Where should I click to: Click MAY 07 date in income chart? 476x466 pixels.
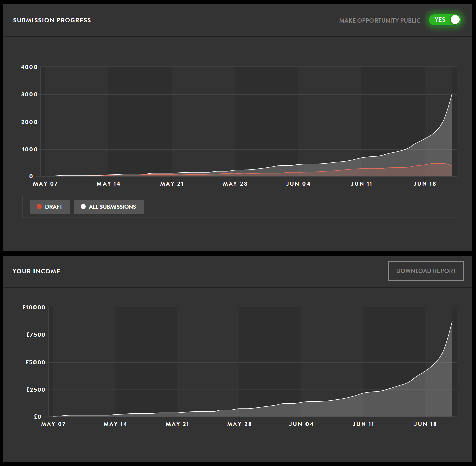coord(53,424)
